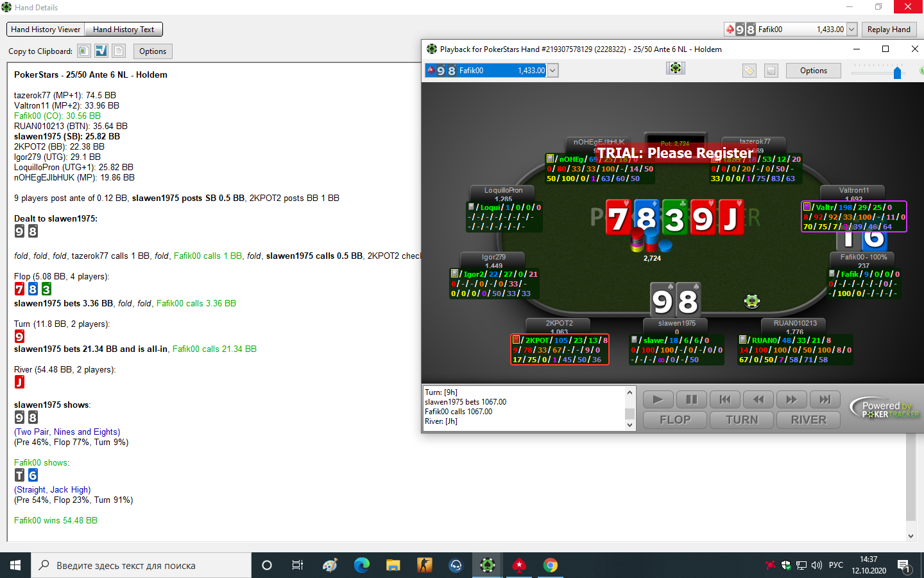The height and width of the screenshot is (578, 924).
Task: Jump to end of hand
Action: (825, 399)
